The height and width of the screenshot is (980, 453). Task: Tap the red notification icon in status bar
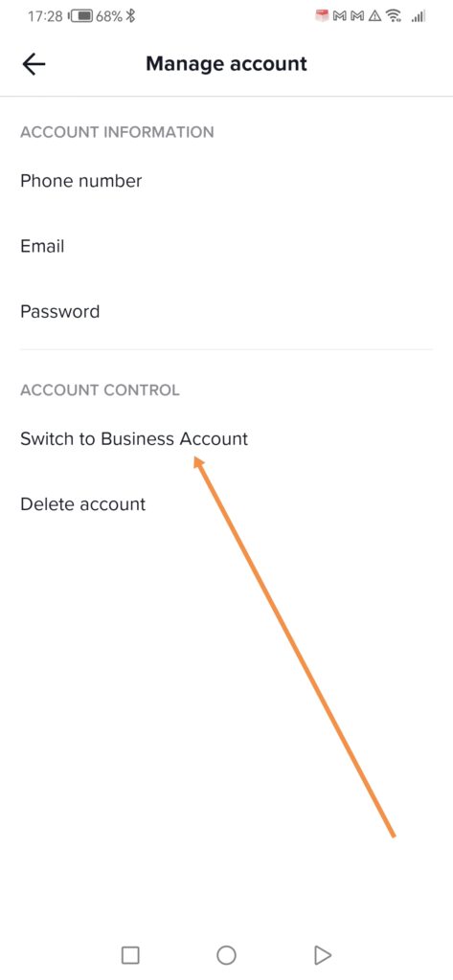point(322,16)
